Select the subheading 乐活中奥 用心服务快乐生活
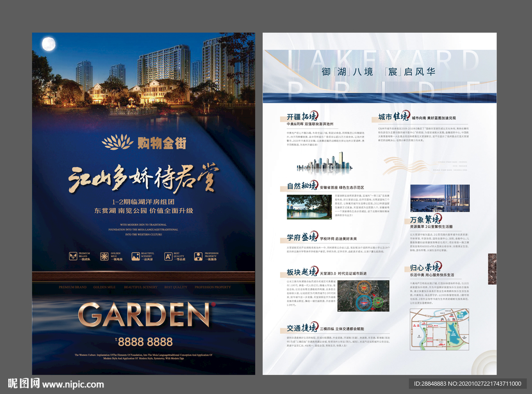This screenshot has width=532, height=394. tap(432, 275)
